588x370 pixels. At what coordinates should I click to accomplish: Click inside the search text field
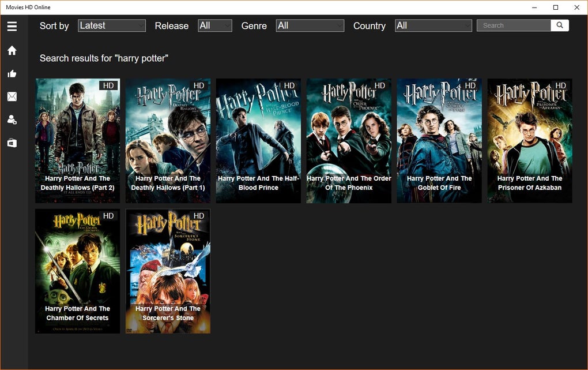513,25
